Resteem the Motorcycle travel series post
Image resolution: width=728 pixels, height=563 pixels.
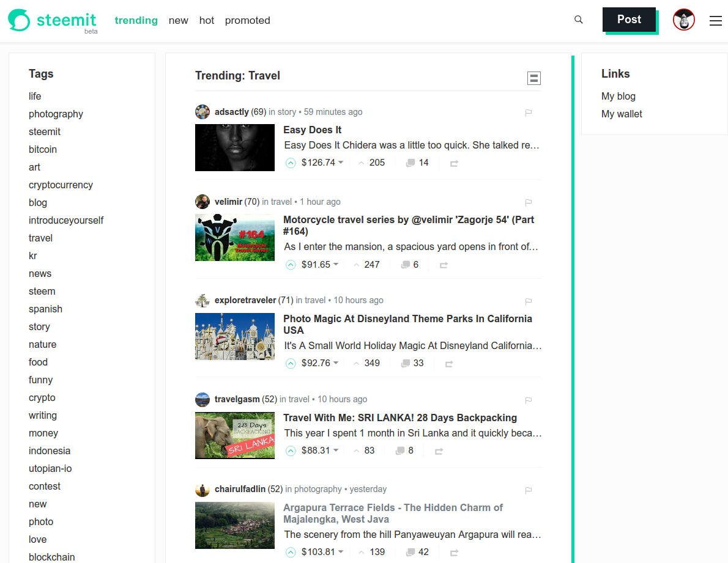[444, 265]
